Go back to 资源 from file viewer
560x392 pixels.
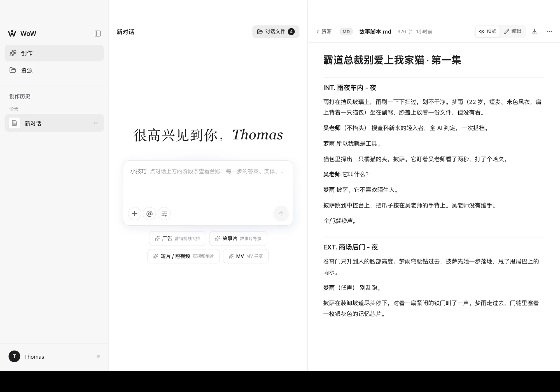tap(324, 32)
